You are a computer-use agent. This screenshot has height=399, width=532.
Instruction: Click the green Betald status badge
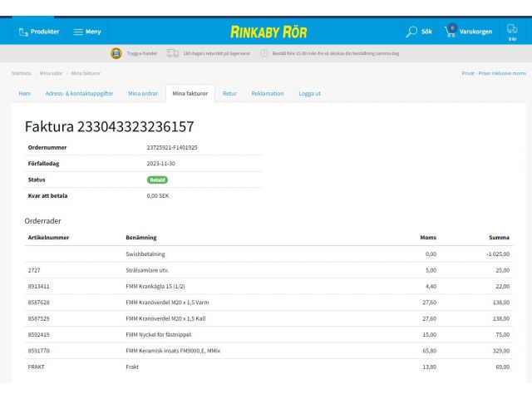click(x=157, y=180)
